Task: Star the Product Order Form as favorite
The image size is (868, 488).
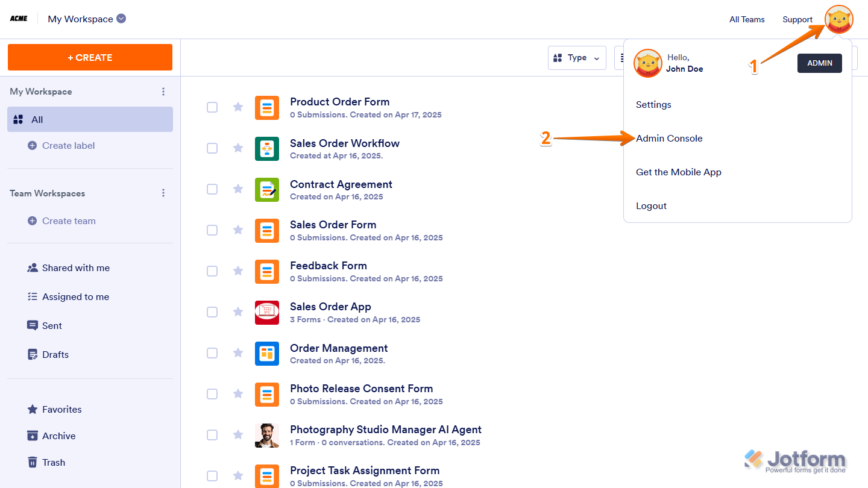Action: click(238, 107)
